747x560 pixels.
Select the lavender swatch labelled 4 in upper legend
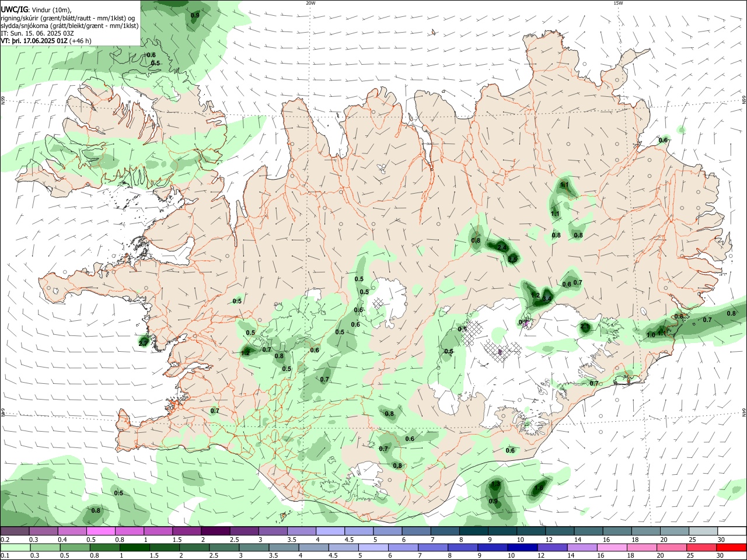(x=330, y=531)
